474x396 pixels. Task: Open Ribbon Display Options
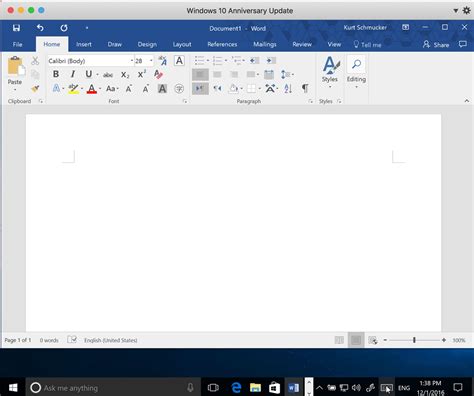pos(405,27)
